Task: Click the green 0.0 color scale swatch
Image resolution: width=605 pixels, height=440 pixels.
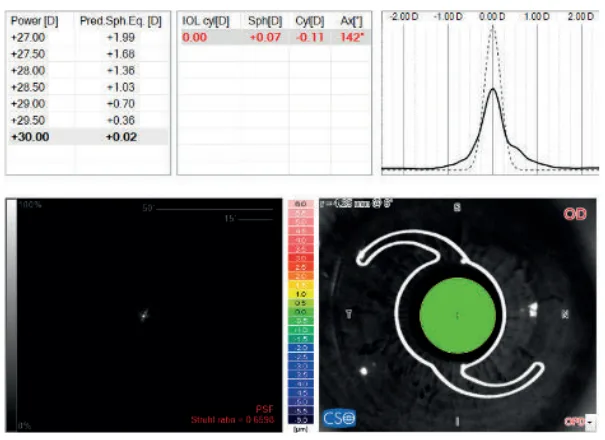Action: pos(301,312)
